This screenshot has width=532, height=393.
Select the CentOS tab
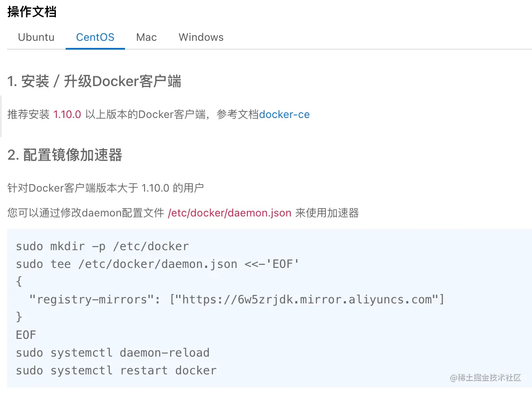point(95,37)
